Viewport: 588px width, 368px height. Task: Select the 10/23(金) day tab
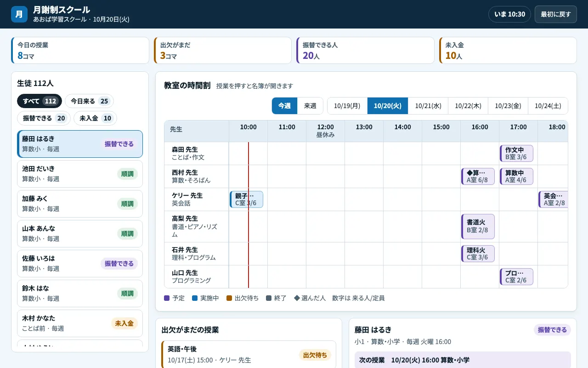pos(508,106)
